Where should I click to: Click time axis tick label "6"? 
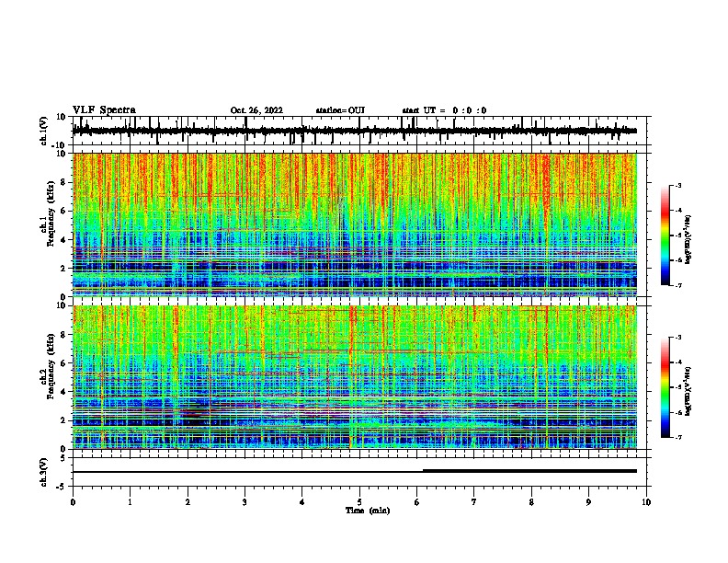pos(417,502)
